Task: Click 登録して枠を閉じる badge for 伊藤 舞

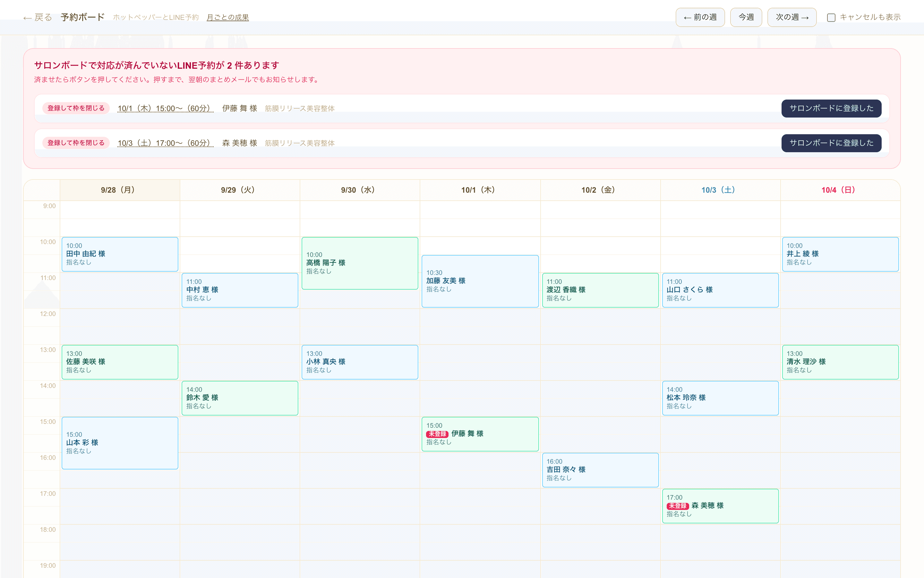Action: pos(76,108)
